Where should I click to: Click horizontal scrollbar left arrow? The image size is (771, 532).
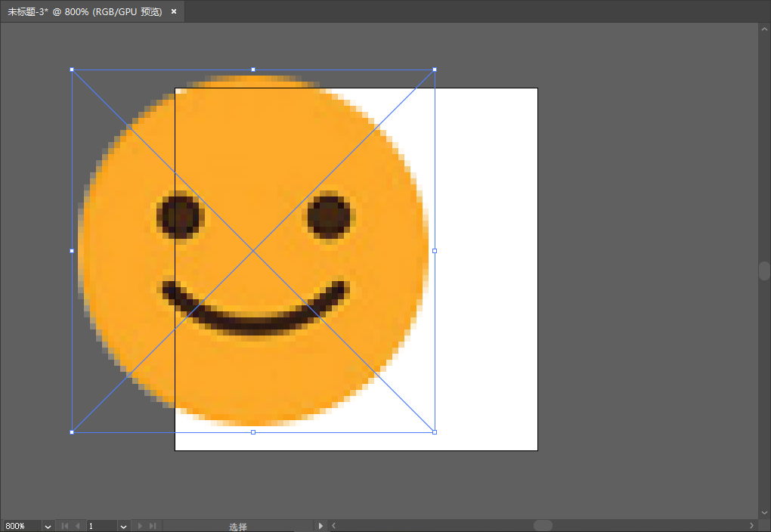[x=334, y=526]
